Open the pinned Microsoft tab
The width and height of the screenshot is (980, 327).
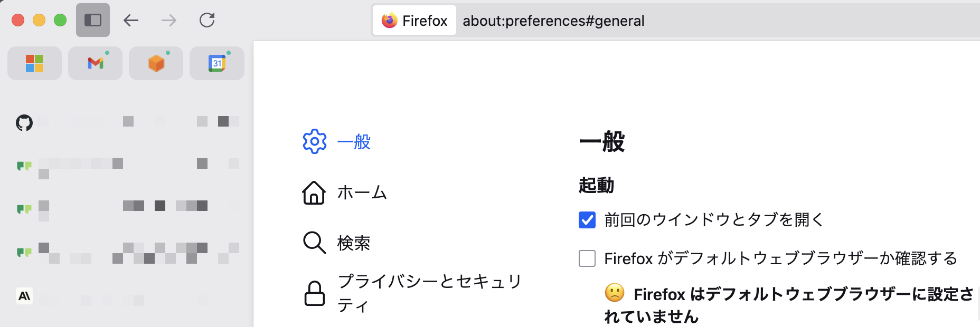pos(34,63)
